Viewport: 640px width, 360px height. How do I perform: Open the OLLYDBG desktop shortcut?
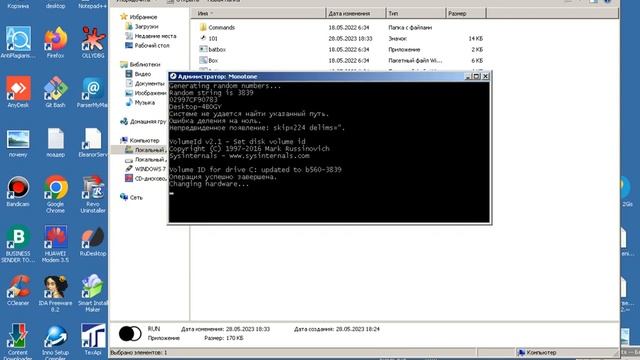pos(93,42)
